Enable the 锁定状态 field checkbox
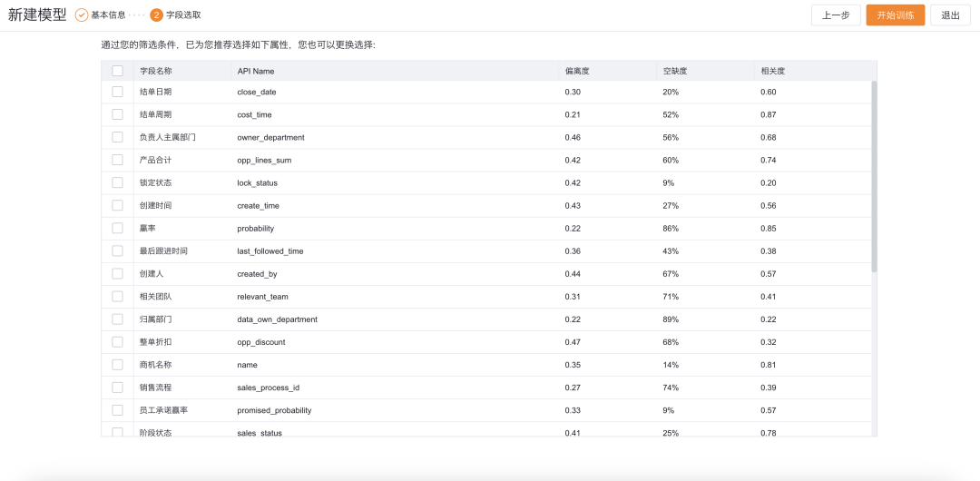The width and height of the screenshot is (980, 481). pyautogui.click(x=117, y=182)
